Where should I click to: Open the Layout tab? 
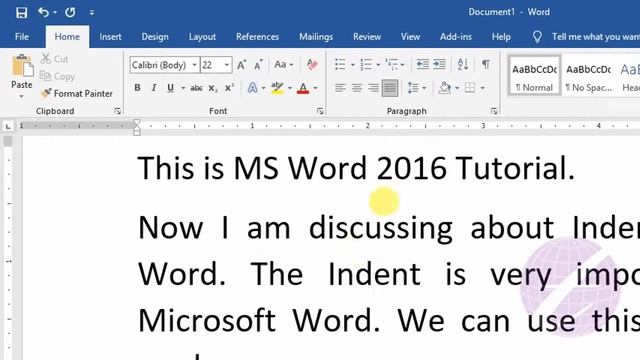pos(202,37)
